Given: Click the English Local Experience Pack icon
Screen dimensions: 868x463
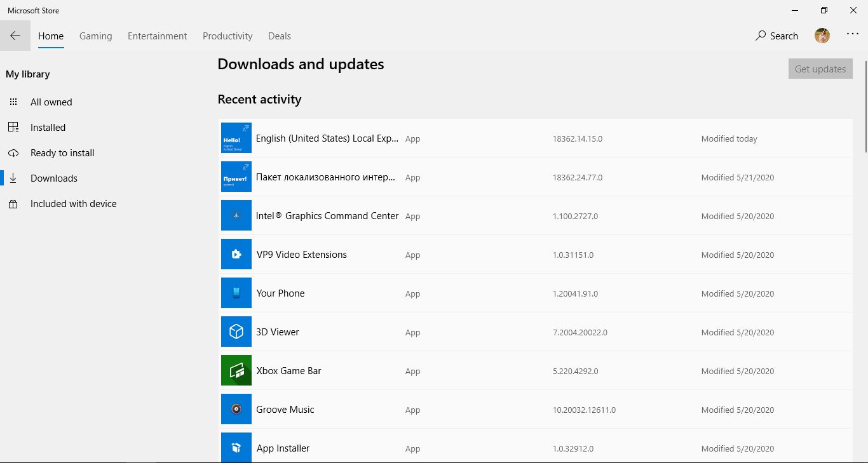Looking at the screenshot, I should [236, 138].
